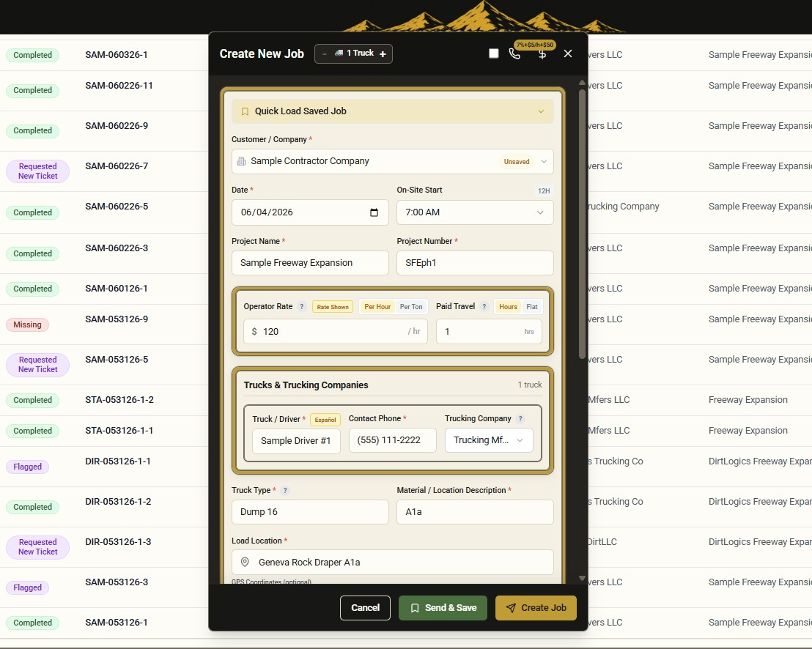Click the Send & Save button

pyautogui.click(x=443, y=607)
